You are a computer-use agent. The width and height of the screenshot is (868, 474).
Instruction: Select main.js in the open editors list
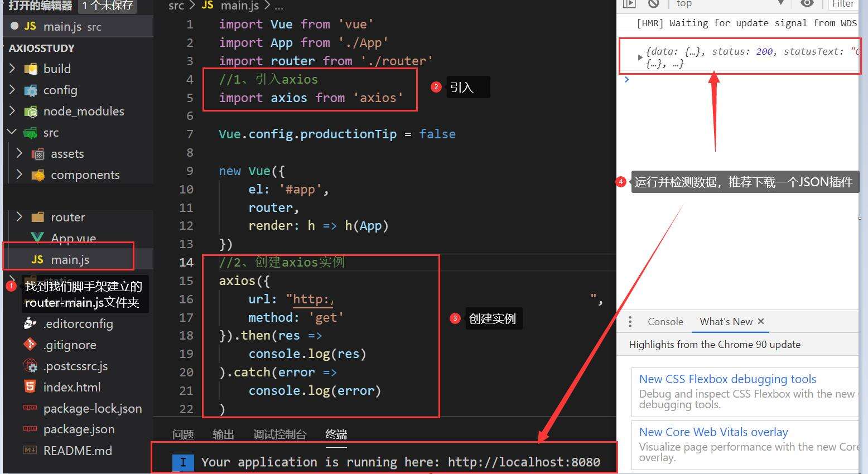click(x=78, y=26)
